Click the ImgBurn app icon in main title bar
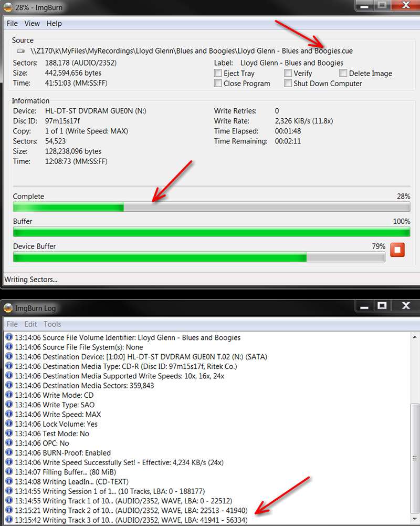 pyautogui.click(x=8, y=7)
